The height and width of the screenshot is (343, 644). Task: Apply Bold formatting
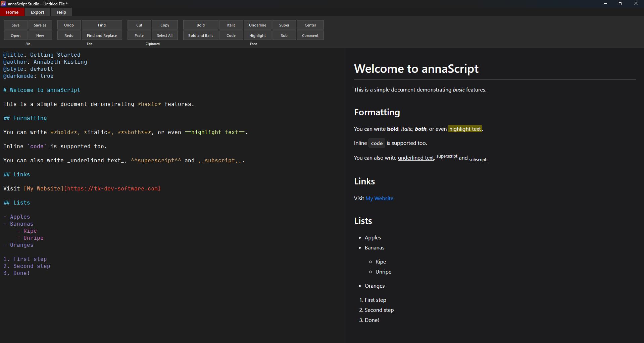201,25
